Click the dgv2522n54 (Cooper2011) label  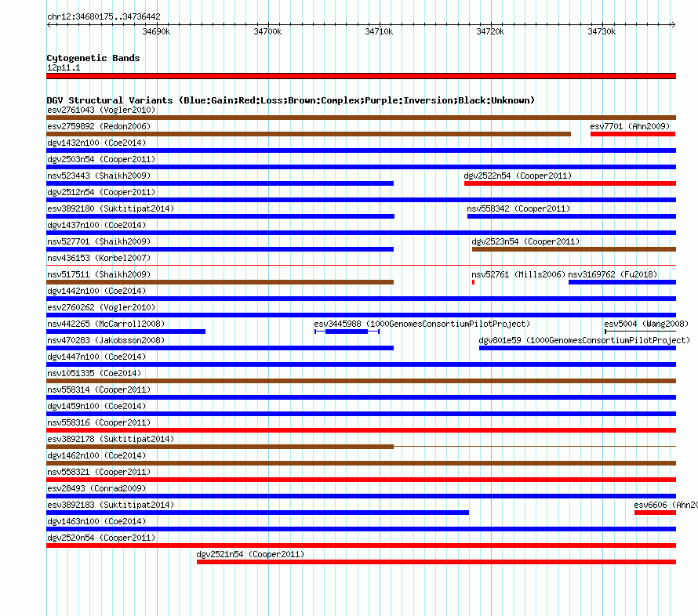[x=518, y=176]
